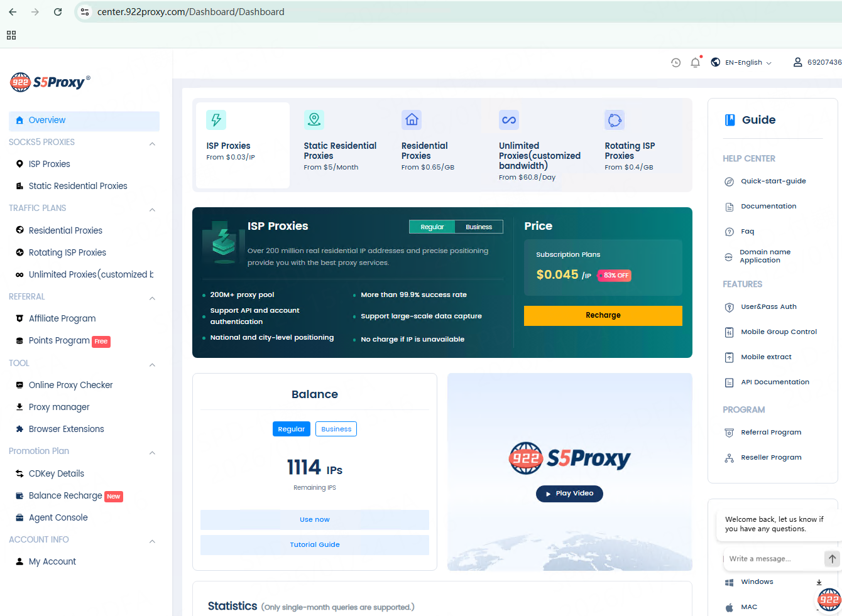Click the Recharge button
This screenshot has height=616, width=842.
(603, 315)
